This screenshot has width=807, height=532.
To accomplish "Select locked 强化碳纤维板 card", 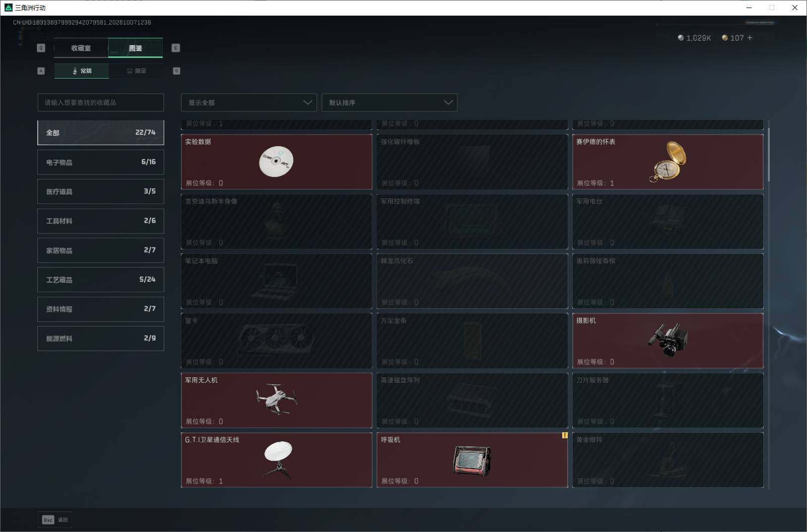I will coord(472,162).
